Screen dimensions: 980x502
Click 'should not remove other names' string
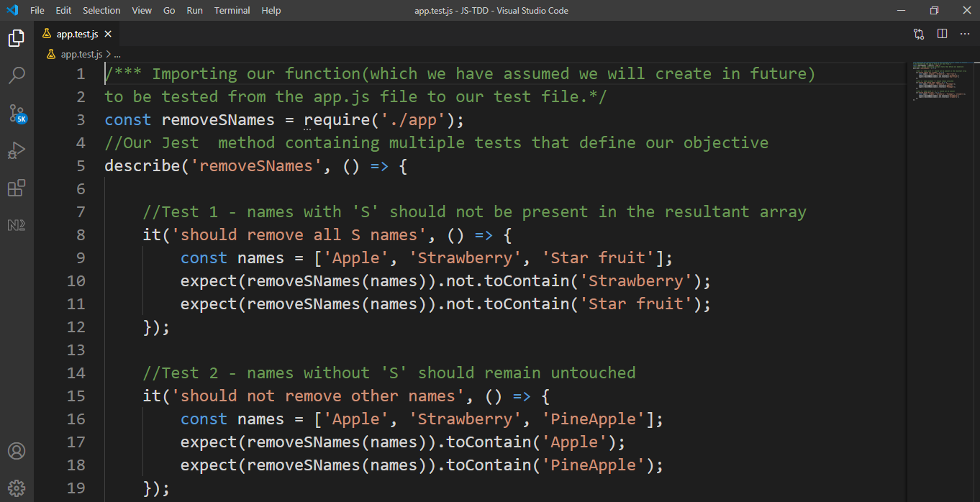click(318, 396)
